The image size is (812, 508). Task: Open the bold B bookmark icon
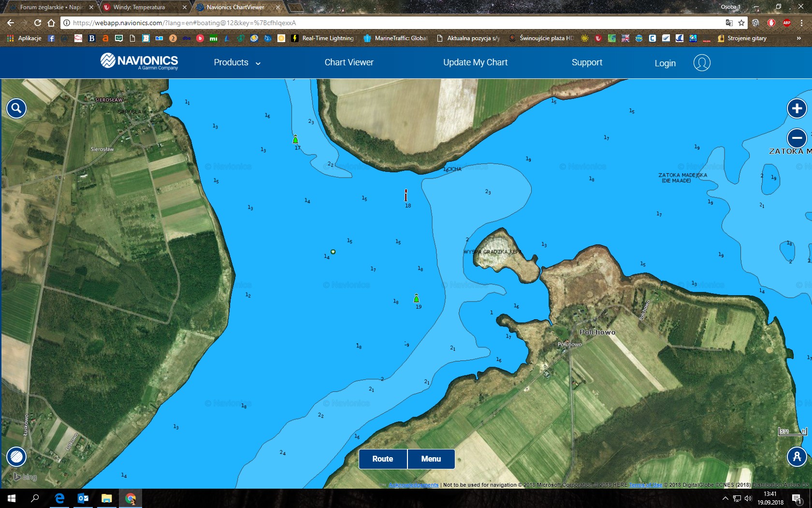pos(92,38)
